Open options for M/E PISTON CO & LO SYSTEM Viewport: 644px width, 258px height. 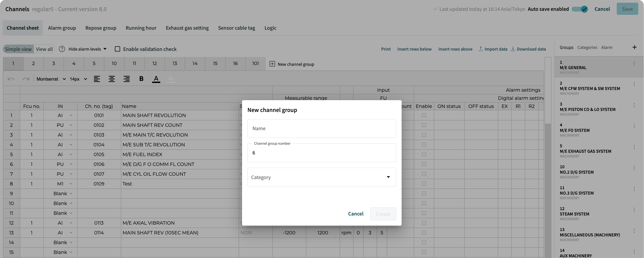coord(634,105)
